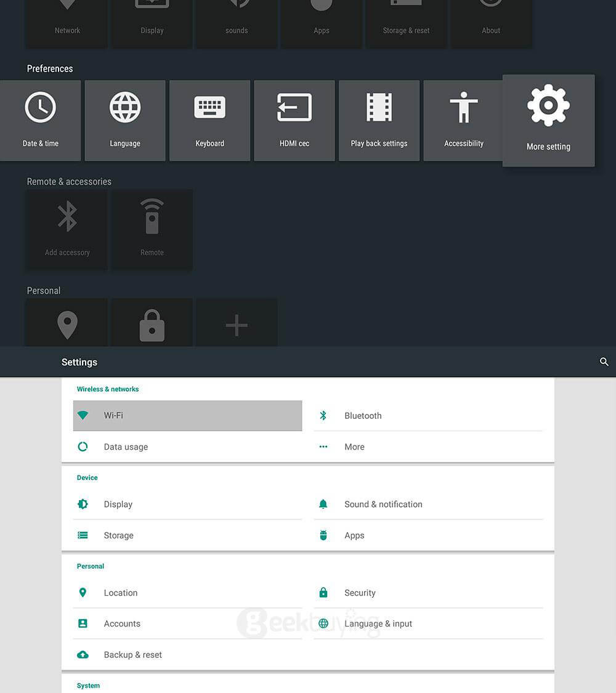Open Date & time preferences tile
616x693 pixels.
pyautogui.click(x=41, y=121)
